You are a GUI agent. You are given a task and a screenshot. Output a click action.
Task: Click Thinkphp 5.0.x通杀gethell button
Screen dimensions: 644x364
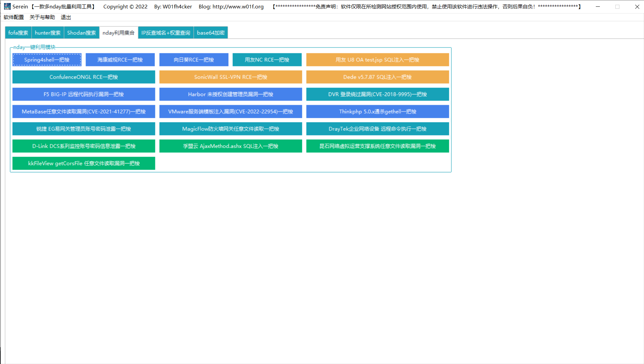coord(378,112)
